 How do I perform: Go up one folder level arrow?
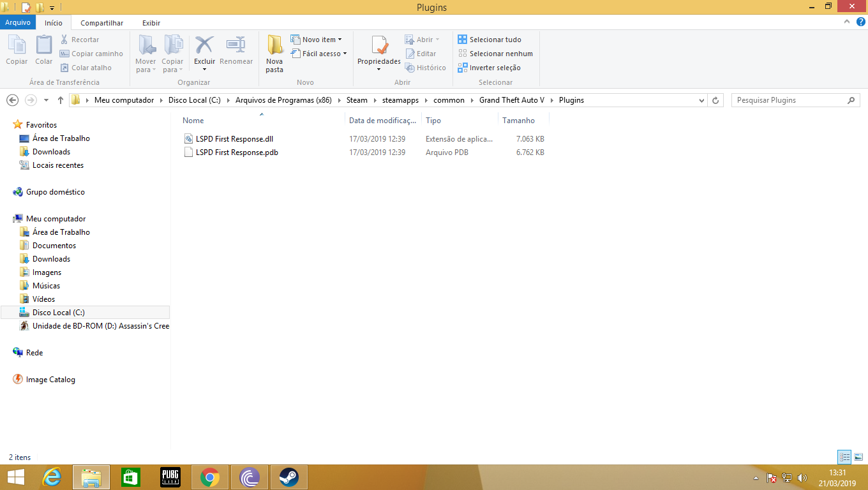[61, 100]
